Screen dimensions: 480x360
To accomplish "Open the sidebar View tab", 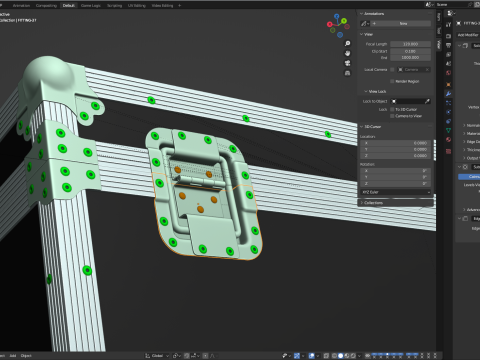I will coord(439,44).
